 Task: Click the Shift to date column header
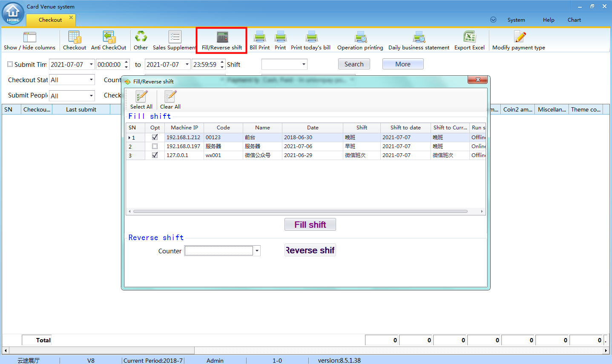tap(405, 127)
